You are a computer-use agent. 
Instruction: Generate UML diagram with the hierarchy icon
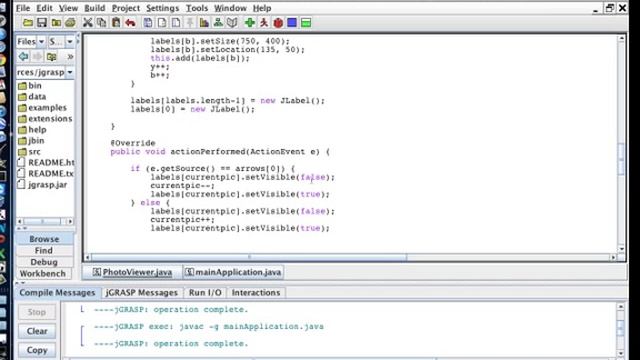[218, 23]
